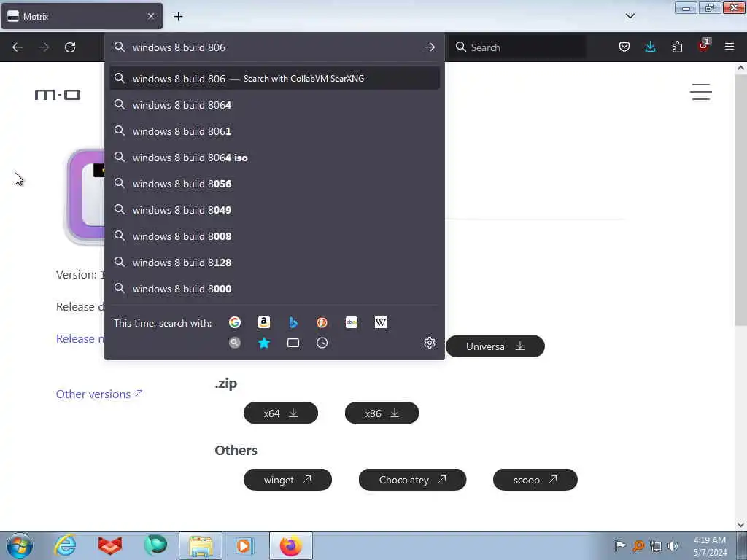The height and width of the screenshot is (560, 747).
Task: Click the Go arrow in address bar
Action: coord(429,47)
